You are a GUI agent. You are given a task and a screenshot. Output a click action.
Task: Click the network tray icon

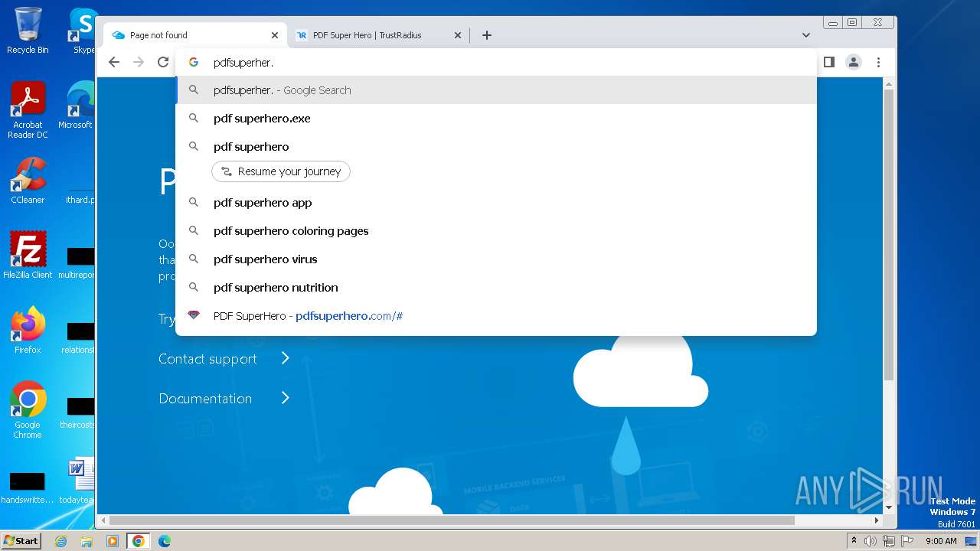(889, 541)
